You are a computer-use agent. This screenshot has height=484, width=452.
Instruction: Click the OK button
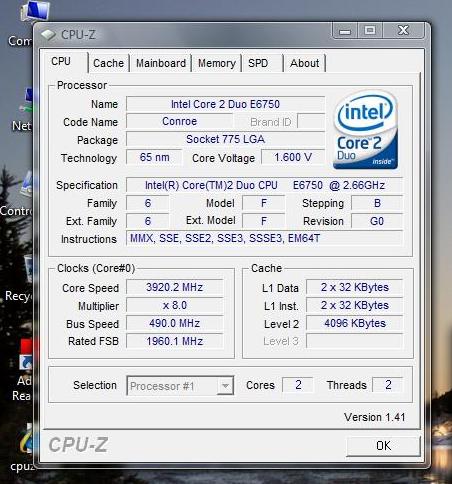(x=383, y=446)
